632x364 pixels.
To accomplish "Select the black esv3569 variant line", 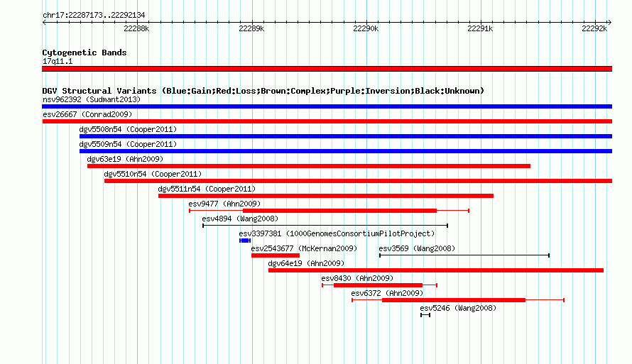I will pos(464,255).
